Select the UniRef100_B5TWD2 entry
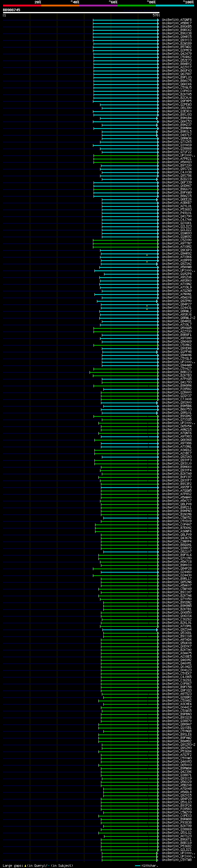 [177, 47]
